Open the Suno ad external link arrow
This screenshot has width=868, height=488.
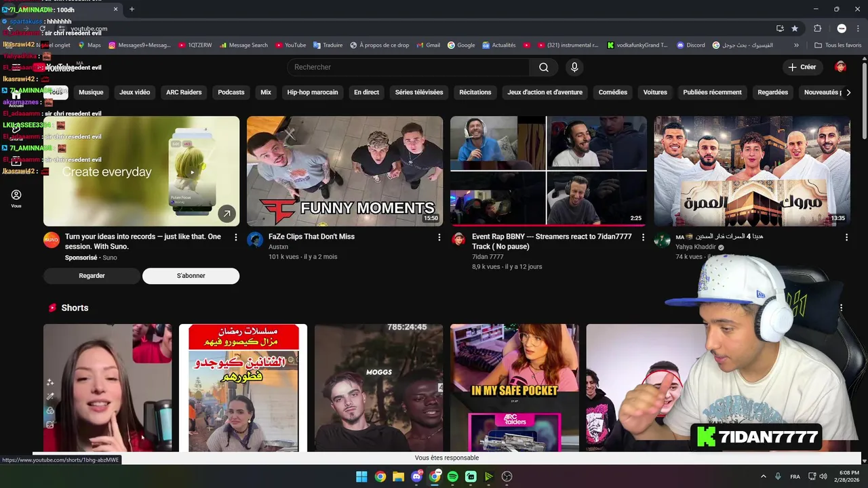coord(226,213)
